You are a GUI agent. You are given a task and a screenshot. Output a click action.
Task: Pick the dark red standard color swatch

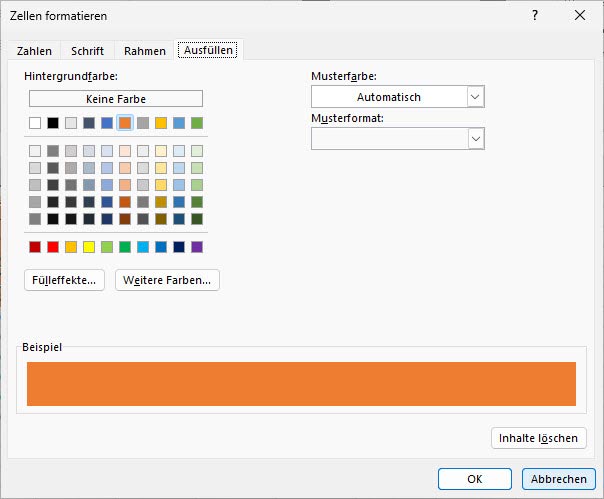[35, 247]
